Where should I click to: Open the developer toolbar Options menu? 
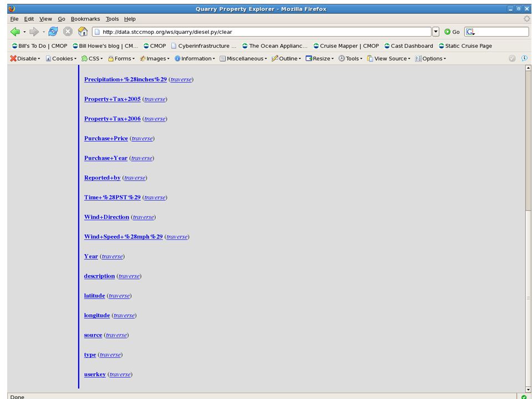pos(431,58)
